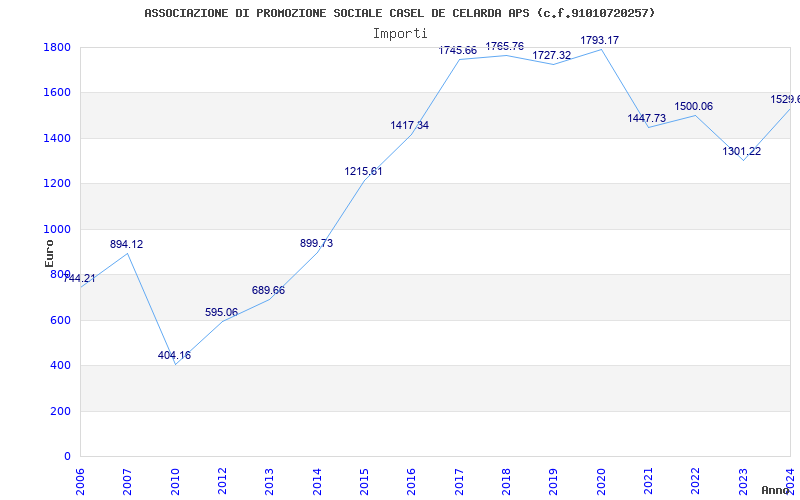Click the 1000 y-axis tick label

point(57,230)
